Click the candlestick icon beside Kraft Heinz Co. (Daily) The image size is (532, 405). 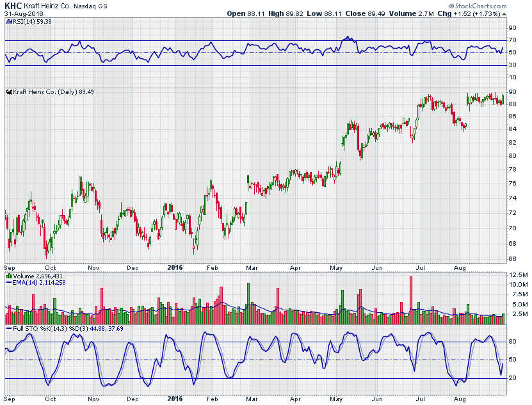coord(8,92)
